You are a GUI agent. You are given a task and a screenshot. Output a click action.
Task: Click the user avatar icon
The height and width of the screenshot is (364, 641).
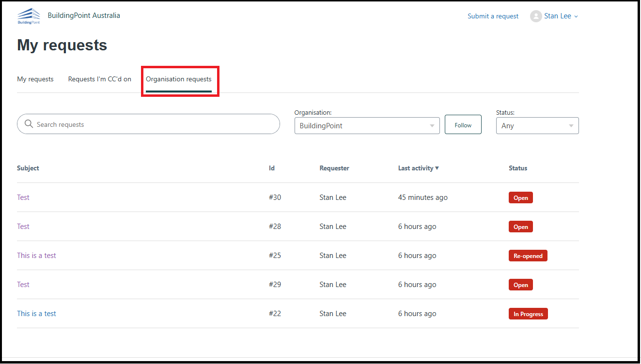536,16
